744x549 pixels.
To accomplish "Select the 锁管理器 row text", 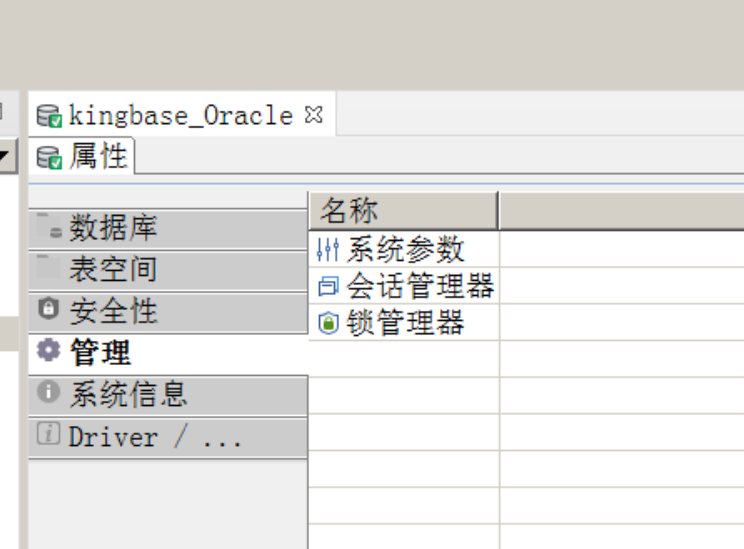I will pyautogui.click(x=405, y=324).
